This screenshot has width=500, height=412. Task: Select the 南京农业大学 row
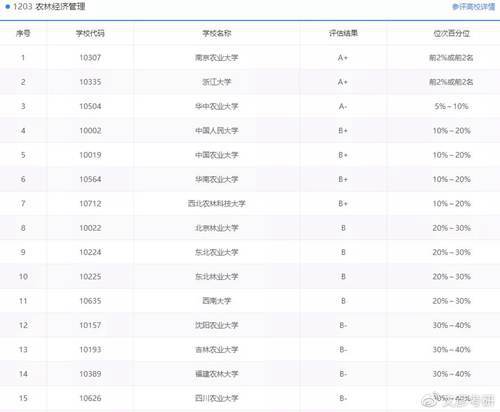250,58
